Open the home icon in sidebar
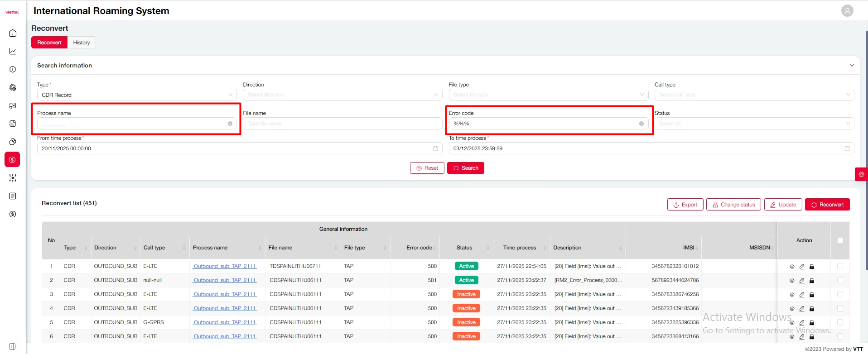Viewport: 868px width, 354px height. [x=13, y=33]
